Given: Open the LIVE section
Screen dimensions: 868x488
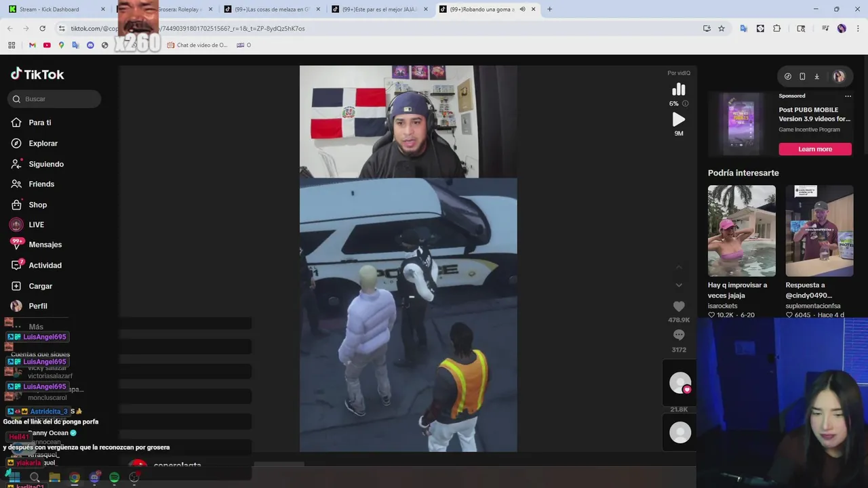Looking at the screenshot, I should (x=36, y=224).
